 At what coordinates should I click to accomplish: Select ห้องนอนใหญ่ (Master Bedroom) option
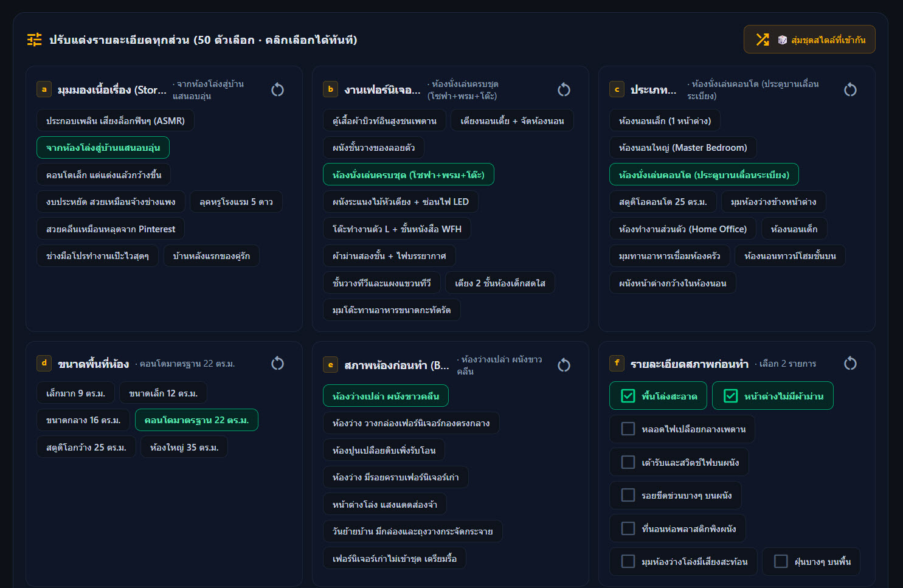tap(683, 148)
